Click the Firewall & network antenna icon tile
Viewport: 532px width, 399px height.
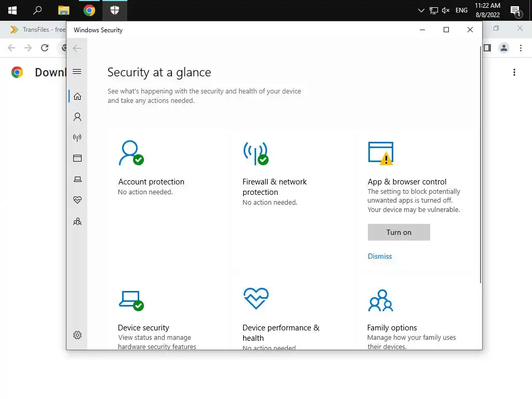[x=256, y=153]
